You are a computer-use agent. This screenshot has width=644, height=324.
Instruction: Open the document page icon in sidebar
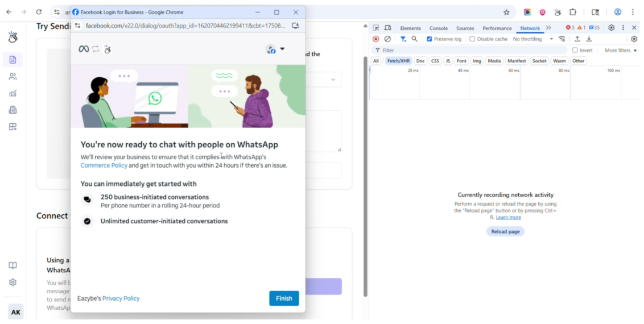(13, 60)
